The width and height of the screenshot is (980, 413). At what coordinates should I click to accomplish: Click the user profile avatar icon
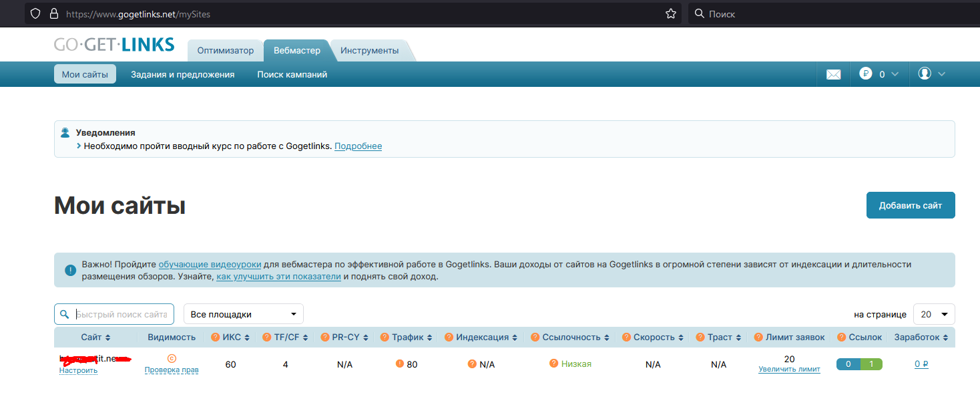(925, 74)
